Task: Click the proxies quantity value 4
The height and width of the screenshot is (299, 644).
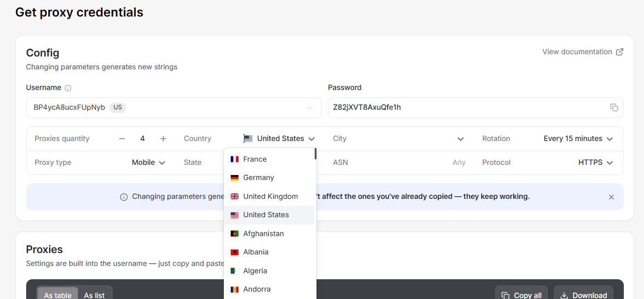Action: (143, 139)
